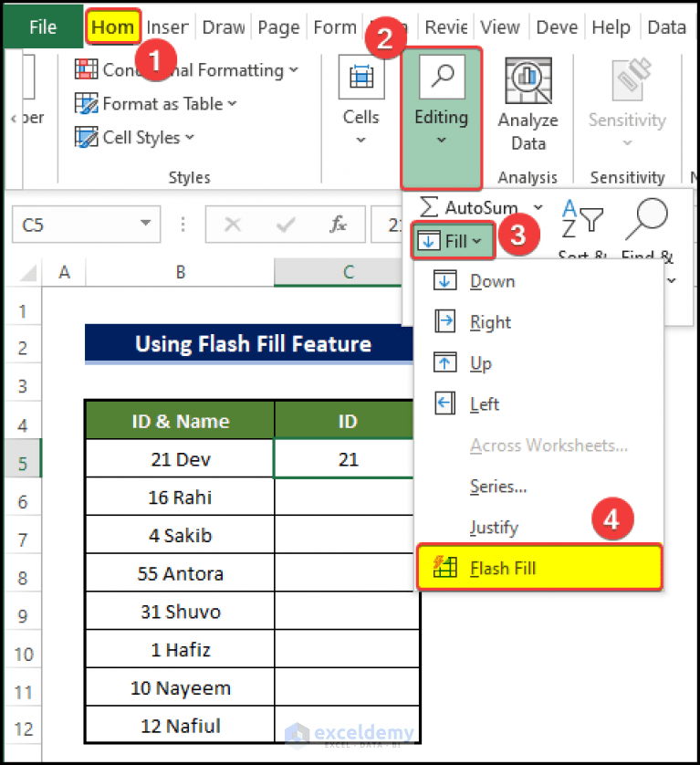Expand the Conditional Formatting dropdown arrow
700x765 pixels.
[294, 69]
